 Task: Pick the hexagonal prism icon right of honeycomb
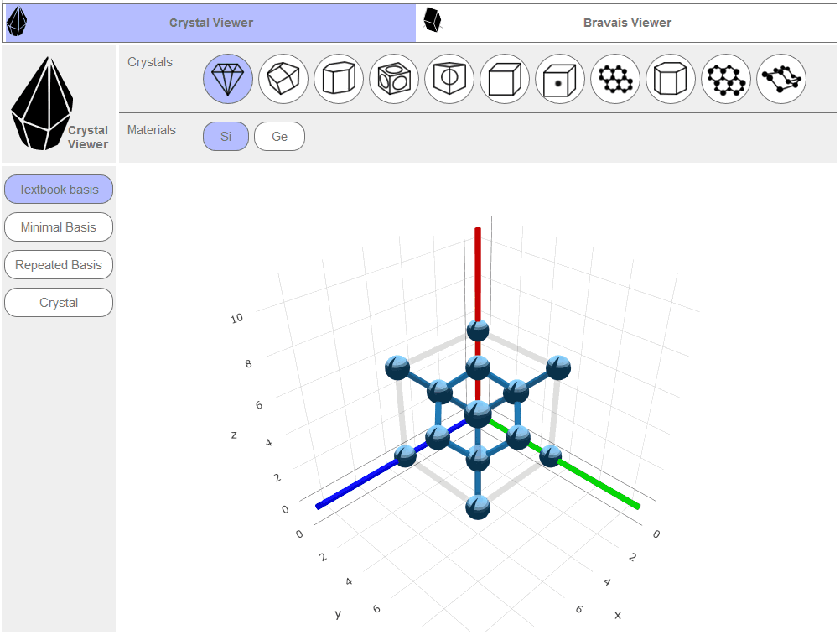tap(671, 80)
